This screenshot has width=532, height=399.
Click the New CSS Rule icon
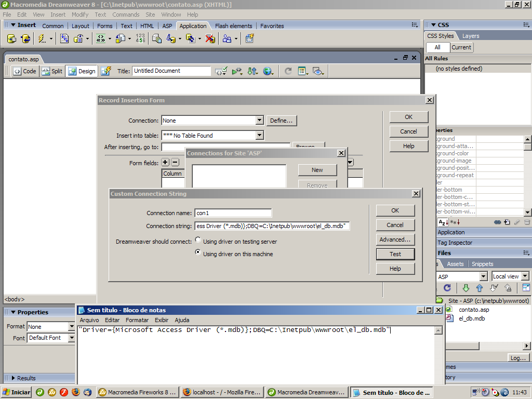point(507,222)
